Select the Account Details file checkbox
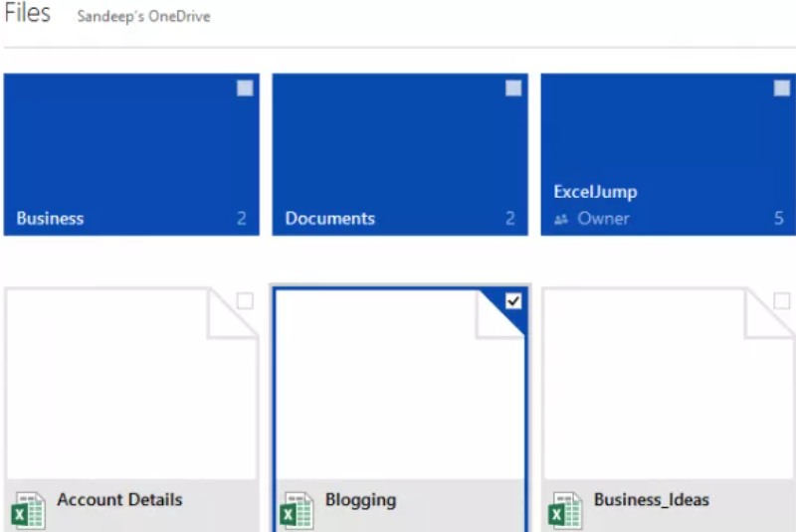 pyautogui.click(x=245, y=300)
